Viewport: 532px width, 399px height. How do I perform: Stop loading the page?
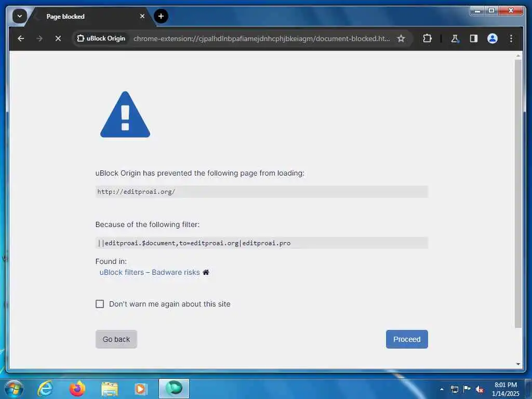point(58,38)
